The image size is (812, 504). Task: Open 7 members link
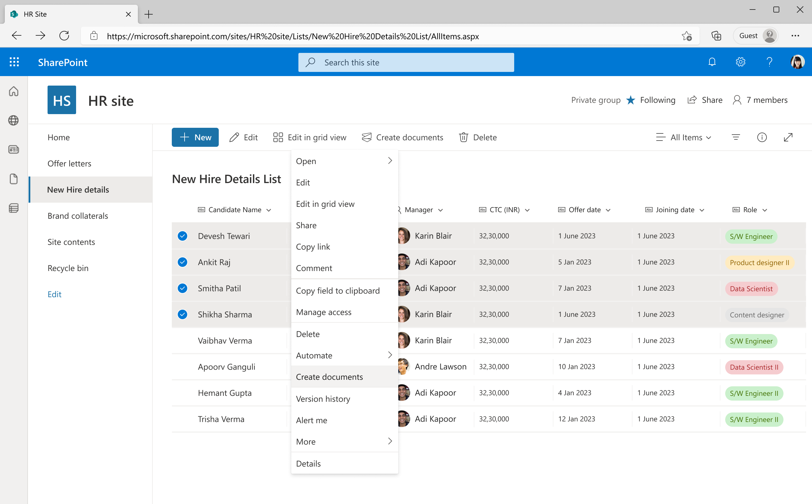point(760,100)
